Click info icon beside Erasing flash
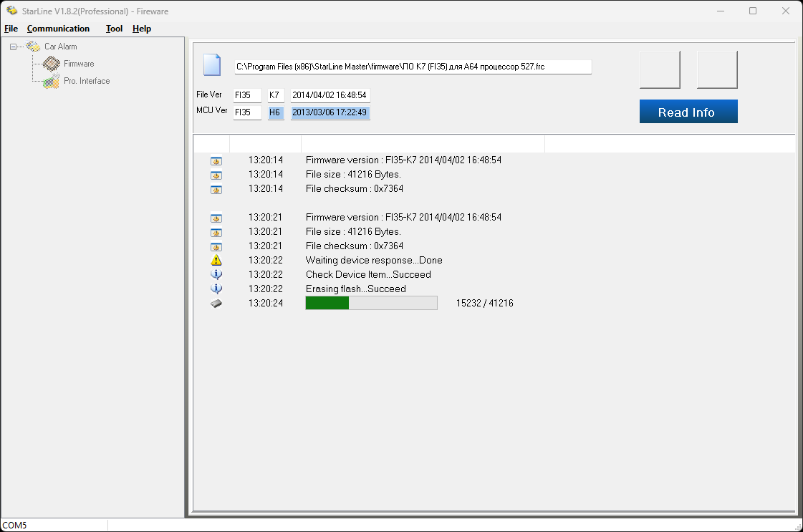The image size is (803, 532). pyautogui.click(x=216, y=289)
